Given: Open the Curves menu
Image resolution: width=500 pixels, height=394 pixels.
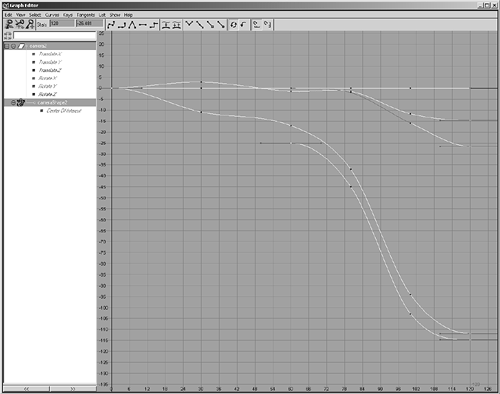Looking at the screenshot, I should (52, 15).
